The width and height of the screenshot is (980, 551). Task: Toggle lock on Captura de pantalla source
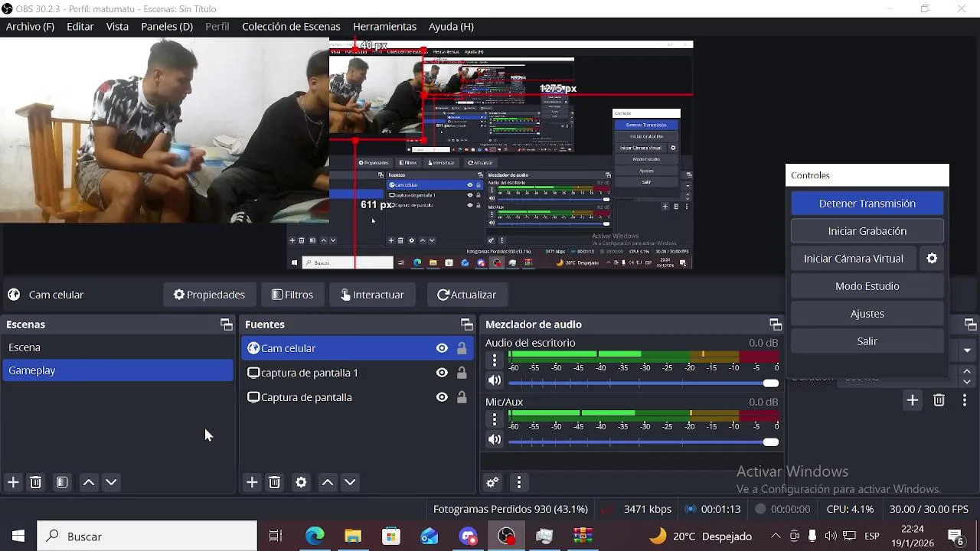tap(462, 397)
